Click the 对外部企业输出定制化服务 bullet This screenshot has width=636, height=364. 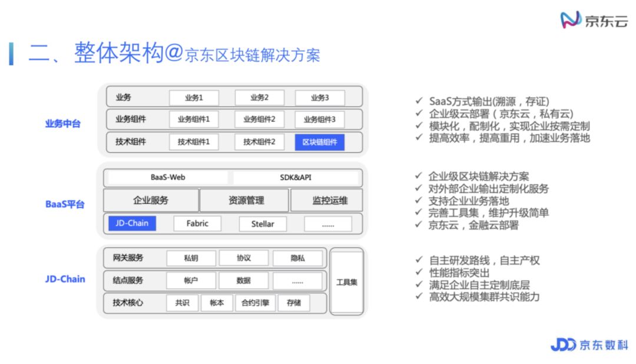coord(488,188)
